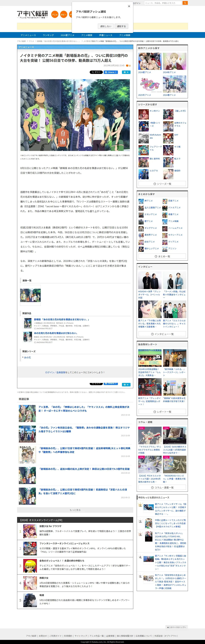205x644 pixels.
Task: Click the orange comment count icon
Action: pyautogui.click(x=127, y=66)
